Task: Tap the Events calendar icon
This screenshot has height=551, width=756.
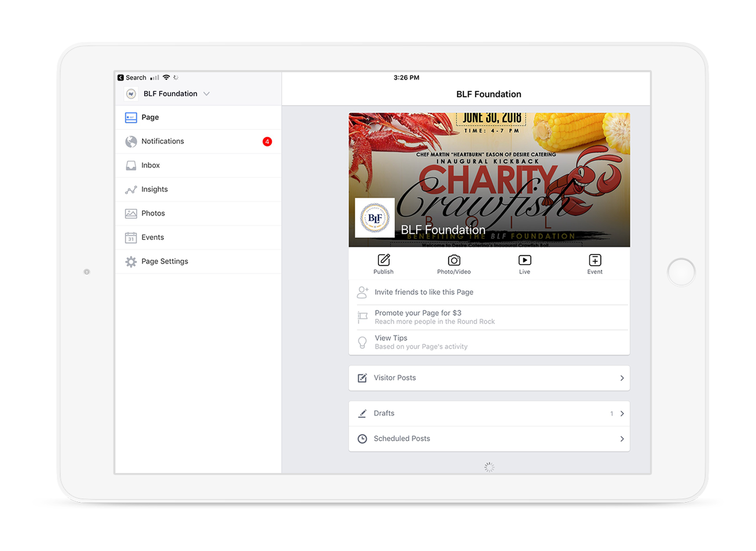Action: (x=131, y=237)
